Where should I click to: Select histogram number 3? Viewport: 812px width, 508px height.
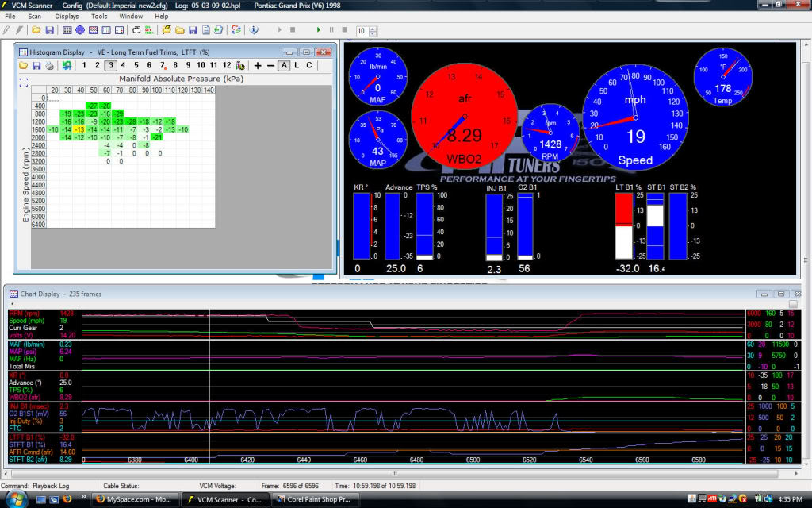110,65
